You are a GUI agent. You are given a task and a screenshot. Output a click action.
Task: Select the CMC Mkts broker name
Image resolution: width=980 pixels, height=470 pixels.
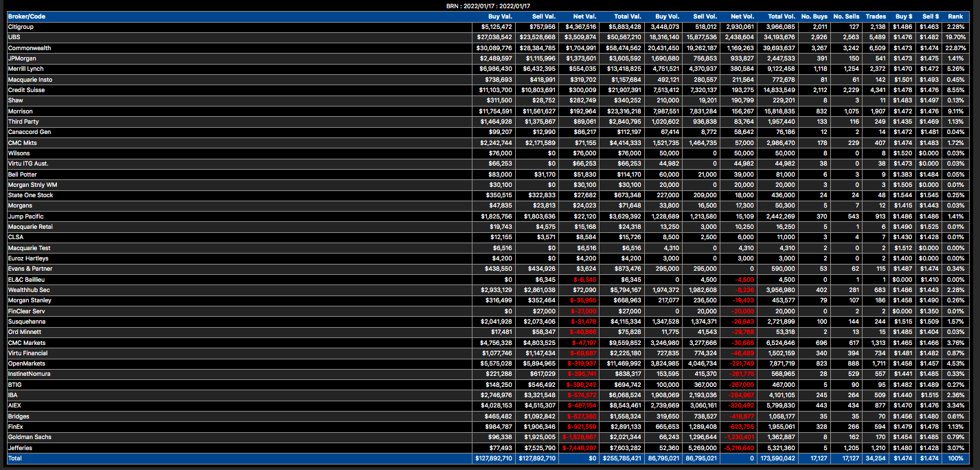point(23,143)
